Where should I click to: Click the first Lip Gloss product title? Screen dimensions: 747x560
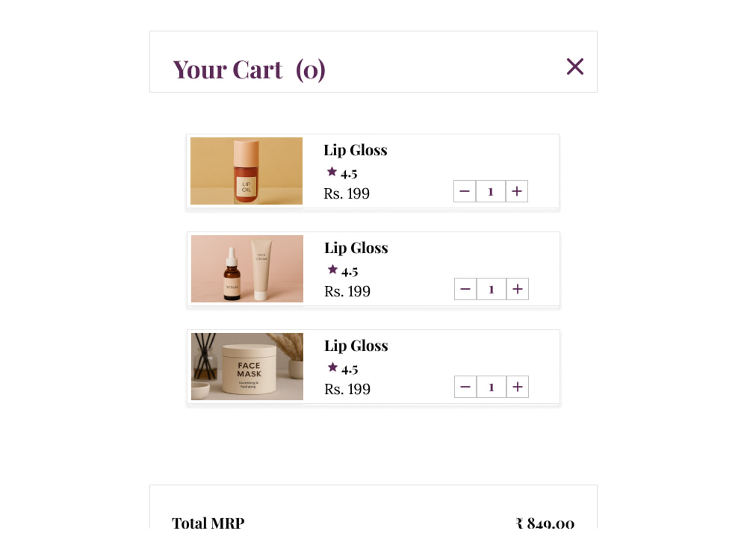click(356, 151)
